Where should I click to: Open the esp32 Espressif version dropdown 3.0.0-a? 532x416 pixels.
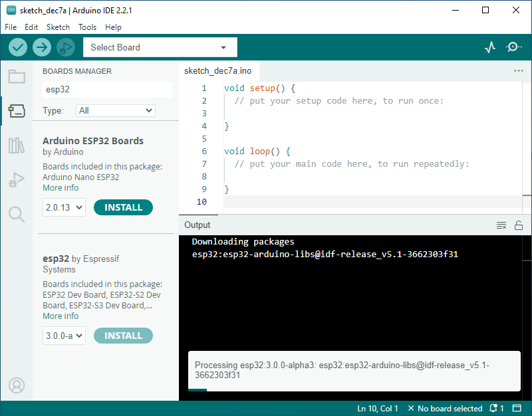coord(64,336)
